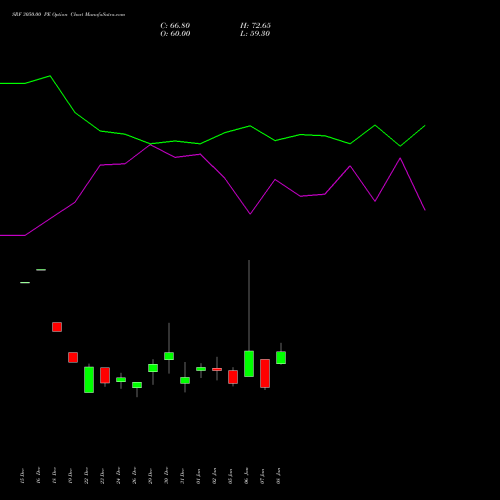Click the open value O: 60.00
Image resolution: width=500 pixels, height=500 pixels.
click(x=175, y=34)
